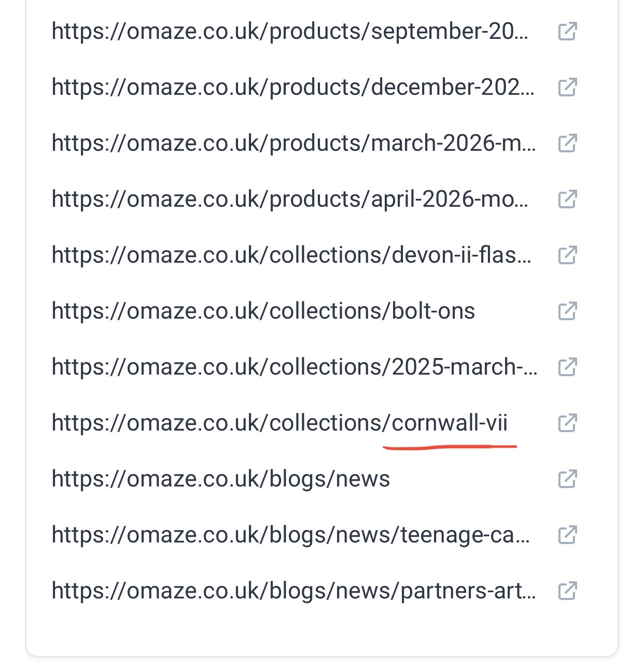Screen dimensions: 644x672
Task: Click the collections/devon-ii-flas URL text
Action: pyautogui.click(x=291, y=255)
